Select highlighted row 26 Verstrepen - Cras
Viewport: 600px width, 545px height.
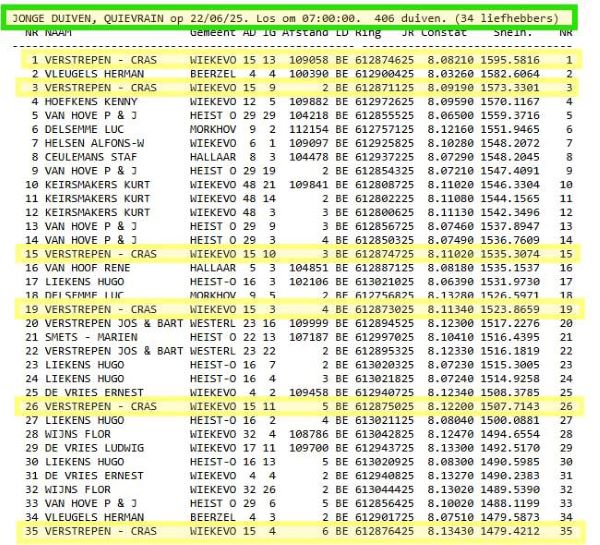click(x=300, y=408)
